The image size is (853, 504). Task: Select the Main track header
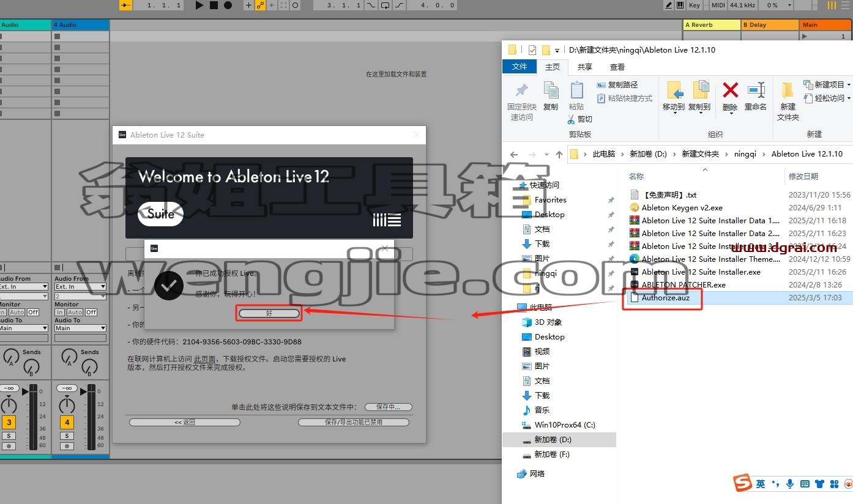coord(826,25)
